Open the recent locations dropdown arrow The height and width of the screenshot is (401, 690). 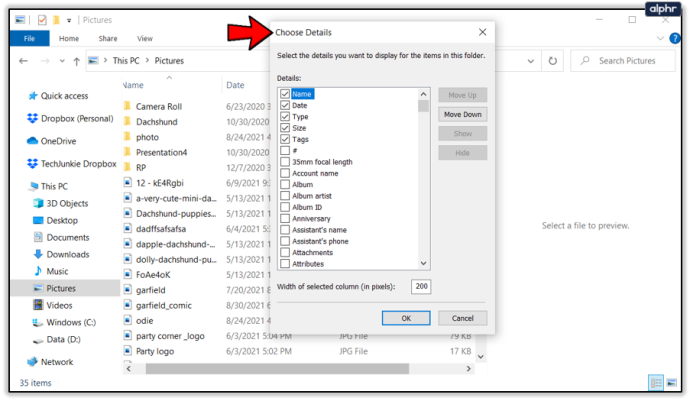(x=62, y=61)
